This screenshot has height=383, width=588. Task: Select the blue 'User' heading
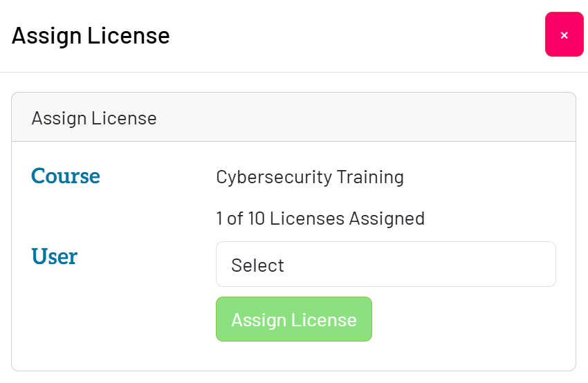tap(55, 256)
